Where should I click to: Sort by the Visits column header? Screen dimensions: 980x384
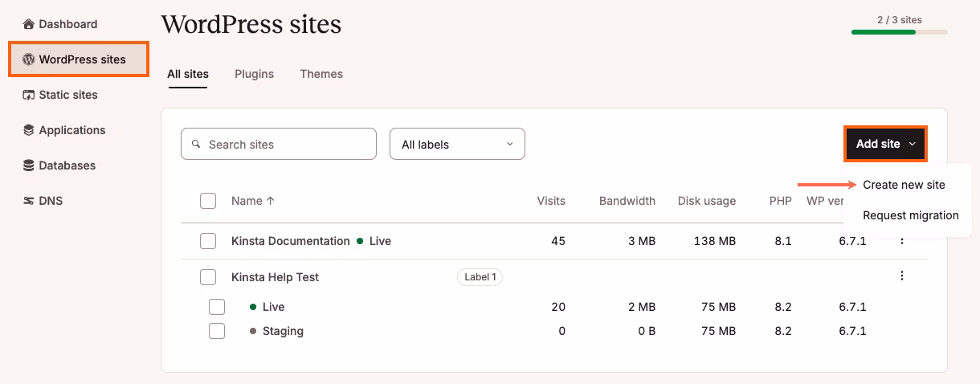click(551, 201)
